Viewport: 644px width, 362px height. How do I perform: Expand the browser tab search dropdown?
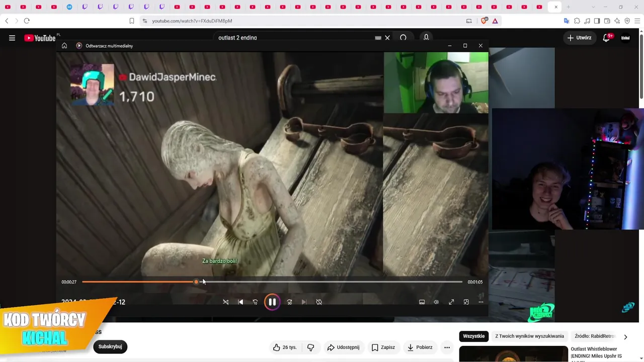(x=594, y=7)
